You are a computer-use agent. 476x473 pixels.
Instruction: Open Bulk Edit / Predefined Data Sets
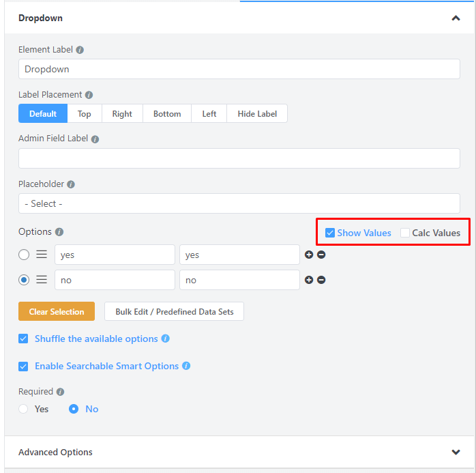pos(174,312)
